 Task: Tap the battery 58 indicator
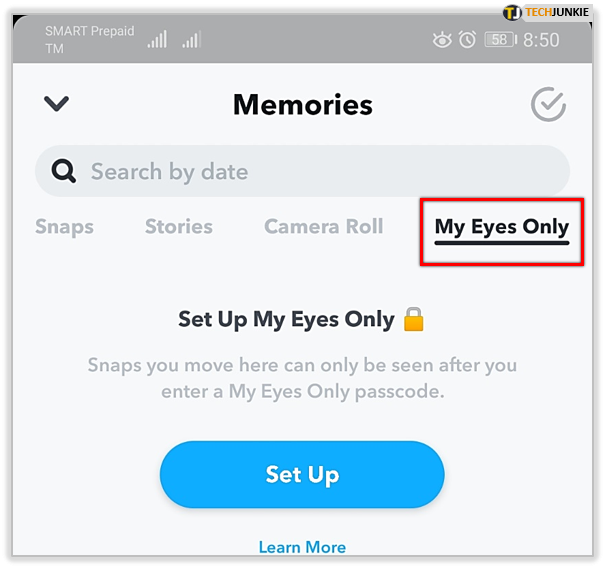500,40
